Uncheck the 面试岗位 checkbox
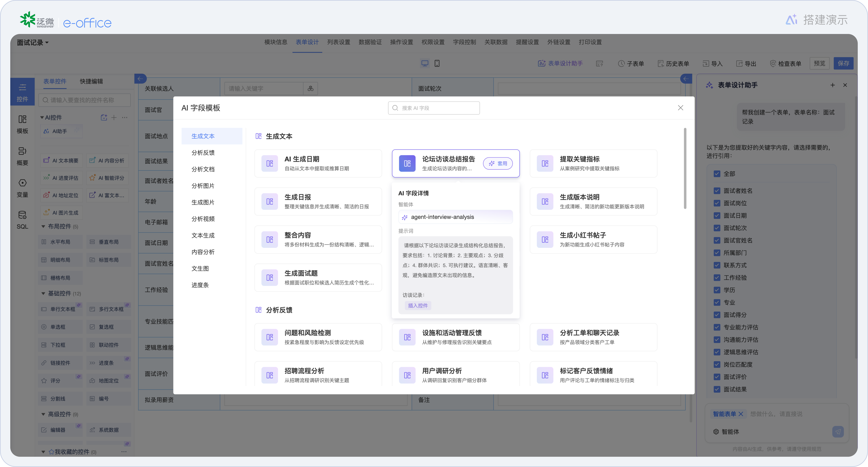868x467 pixels. pyautogui.click(x=717, y=203)
